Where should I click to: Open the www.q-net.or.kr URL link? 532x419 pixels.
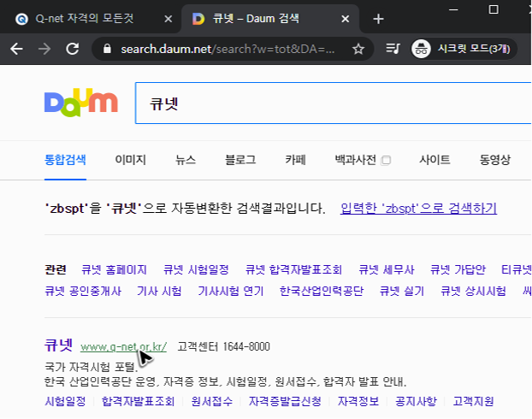click(x=123, y=347)
